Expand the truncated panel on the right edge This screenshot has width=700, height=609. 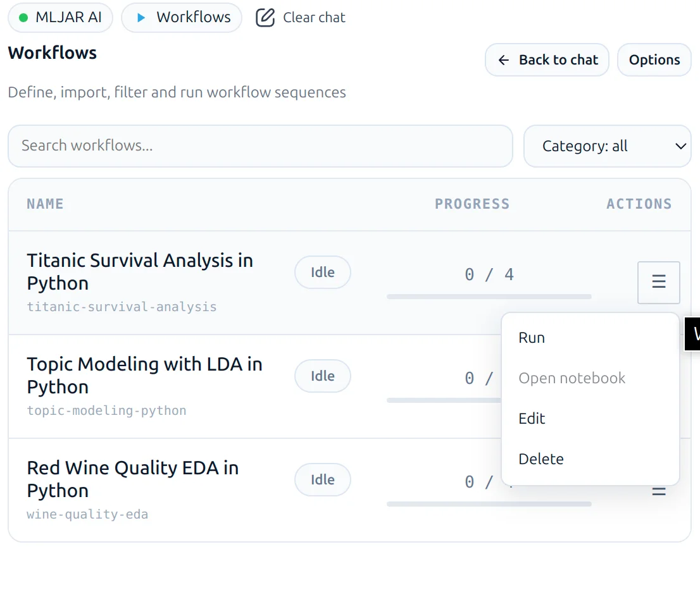694,333
